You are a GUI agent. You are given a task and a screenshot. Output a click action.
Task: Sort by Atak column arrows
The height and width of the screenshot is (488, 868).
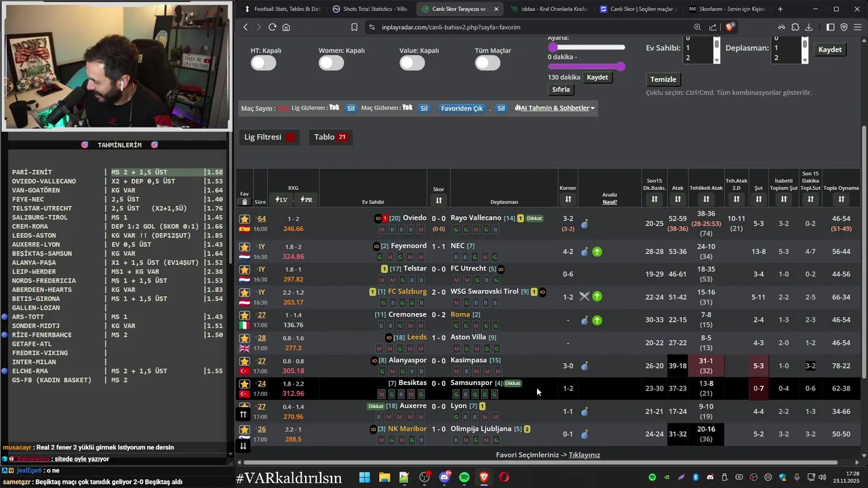(x=677, y=199)
